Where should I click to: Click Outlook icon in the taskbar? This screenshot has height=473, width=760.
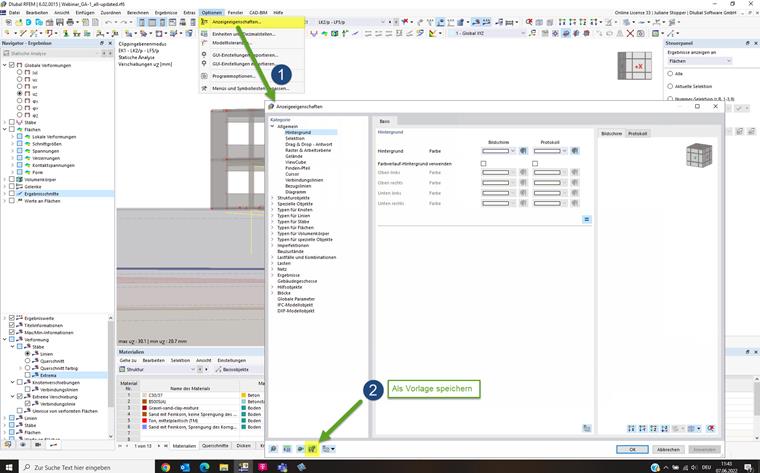coord(185,467)
